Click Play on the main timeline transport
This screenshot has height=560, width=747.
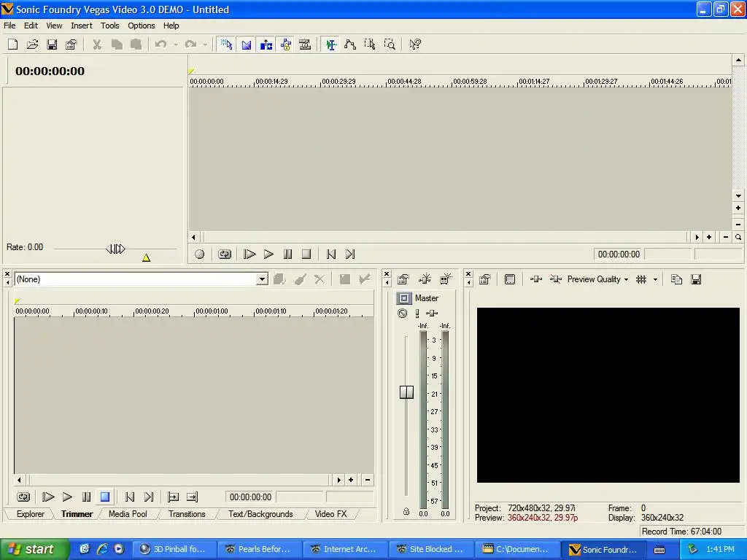coord(268,254)
